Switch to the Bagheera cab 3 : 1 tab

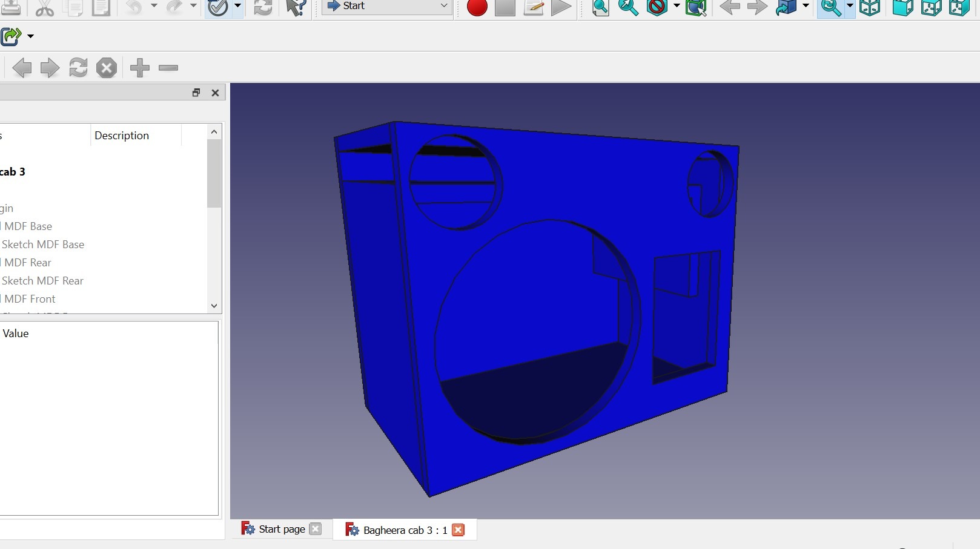405,530
